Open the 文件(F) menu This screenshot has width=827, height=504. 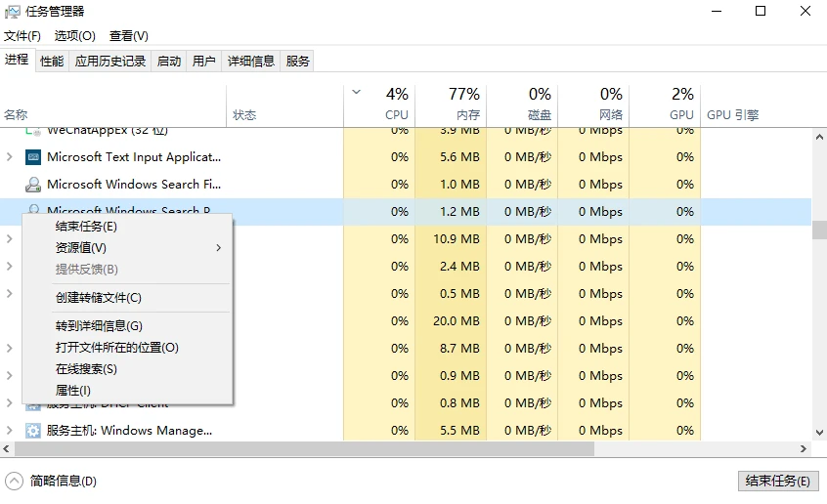click(x=22, y=36)
